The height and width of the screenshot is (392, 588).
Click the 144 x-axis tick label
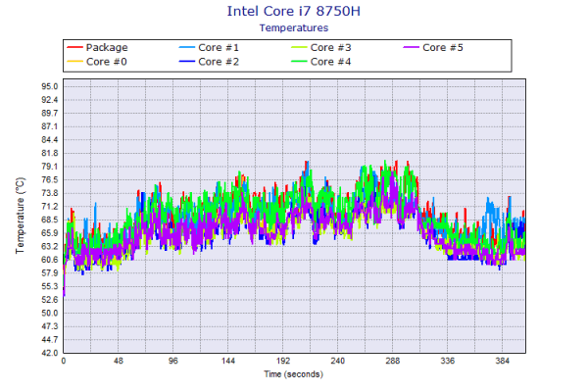tap(228, 361)
